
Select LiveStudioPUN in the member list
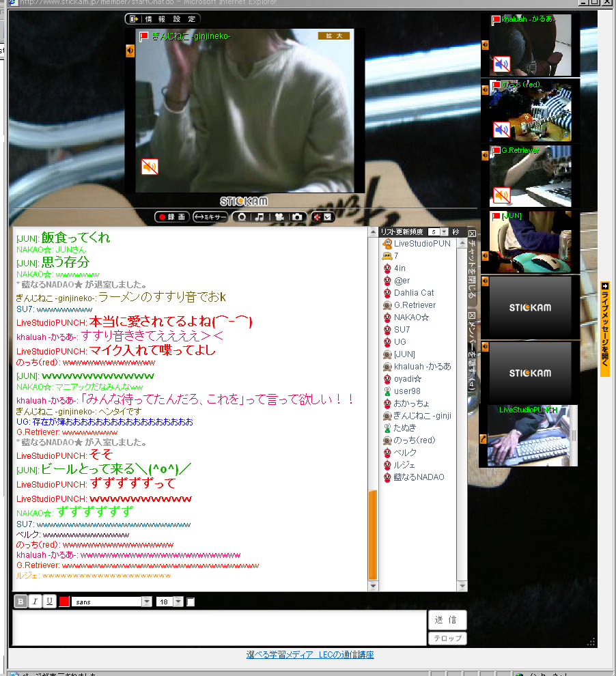tap(422, 244)
